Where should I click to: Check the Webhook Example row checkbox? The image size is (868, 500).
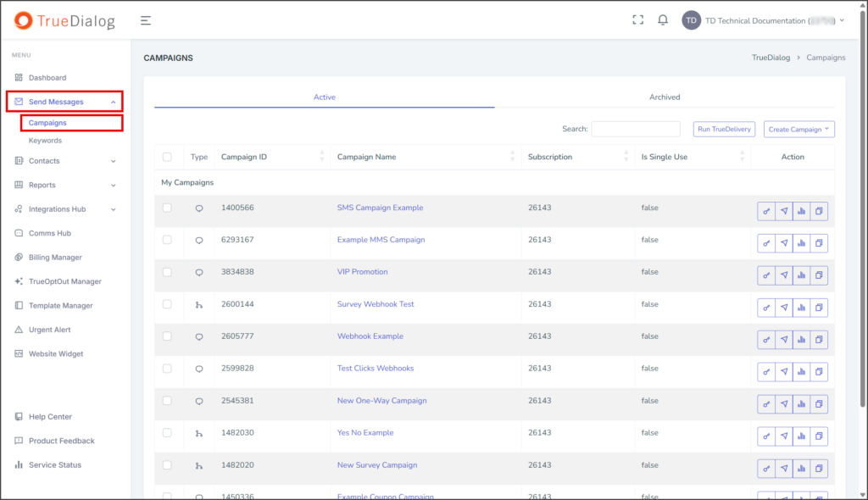[167, 336]
